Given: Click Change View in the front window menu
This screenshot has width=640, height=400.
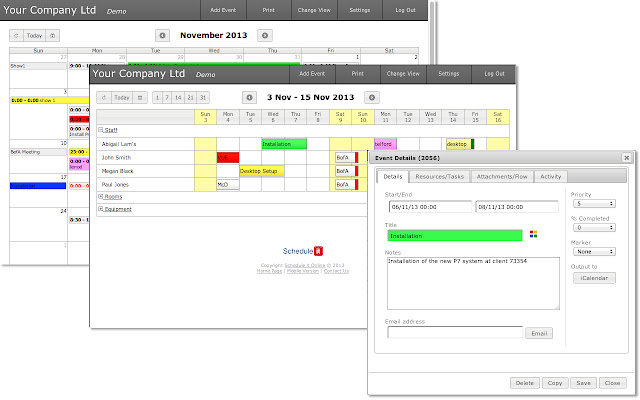Looking at the screenshot, I should tap(403, 74).
